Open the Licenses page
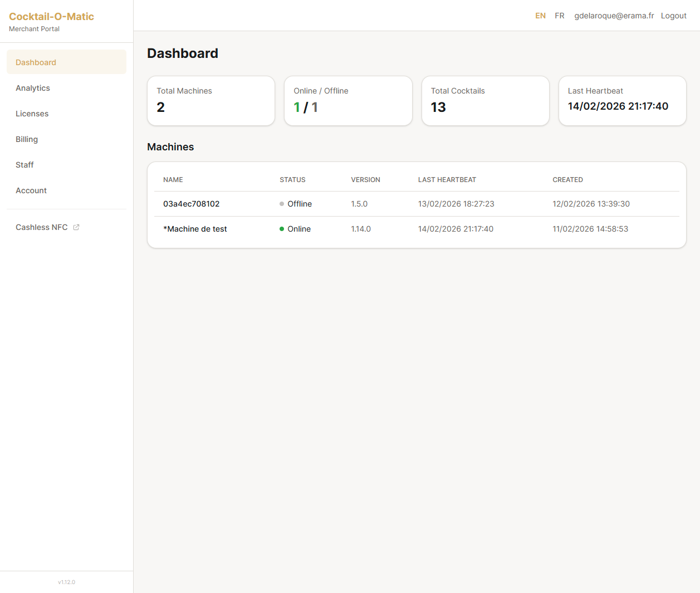 pos(66,114)
